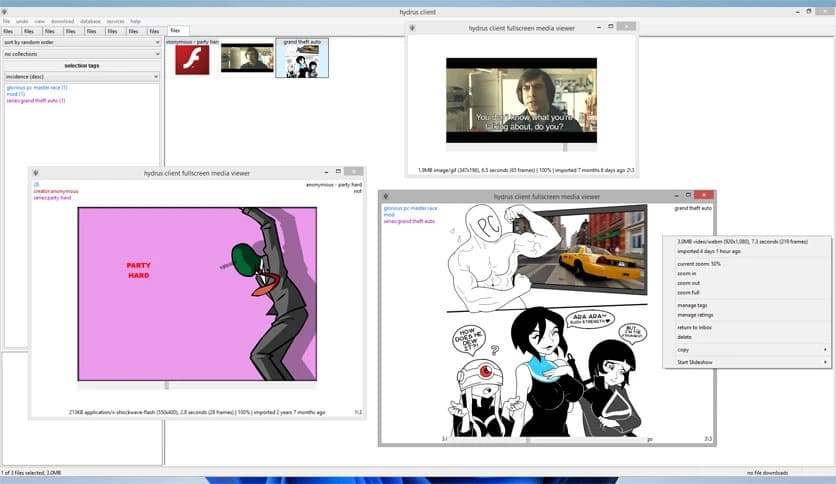Viewport: 836px width, 484px height.
Task: Select mod (1) in selection tags
Action: (15, 94)
